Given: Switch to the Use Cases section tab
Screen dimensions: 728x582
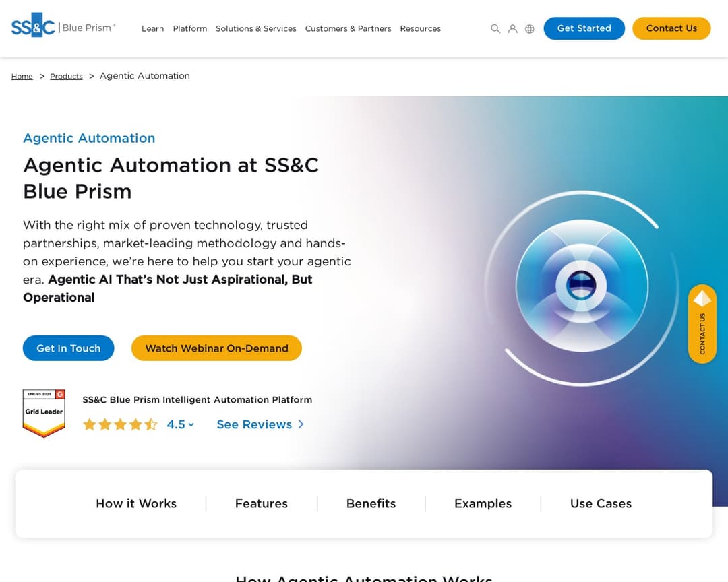Looking at the screenshot, I should (x=600, y=503).
